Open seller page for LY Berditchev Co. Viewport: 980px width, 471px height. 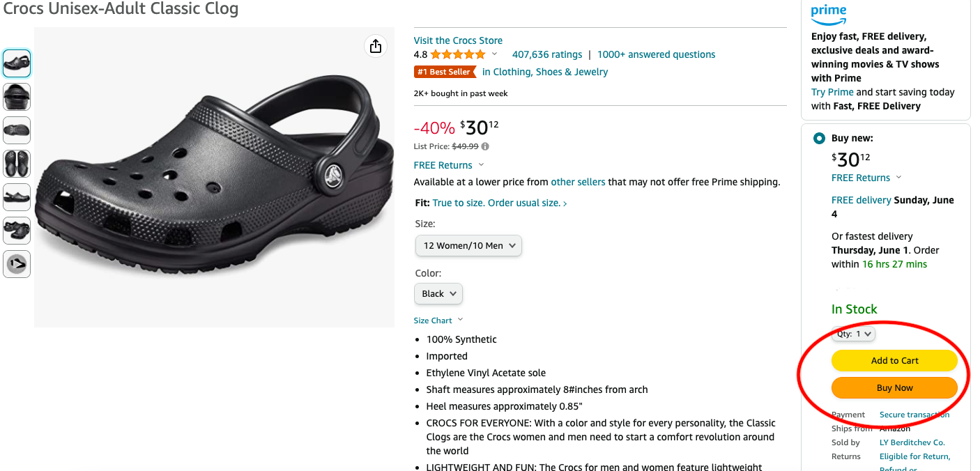pos(912,442)
